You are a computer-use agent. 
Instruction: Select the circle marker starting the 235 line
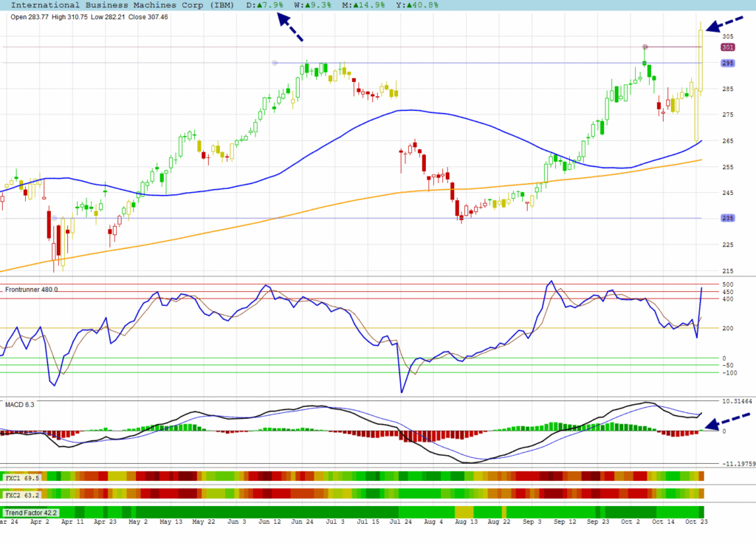coord(54,218)
